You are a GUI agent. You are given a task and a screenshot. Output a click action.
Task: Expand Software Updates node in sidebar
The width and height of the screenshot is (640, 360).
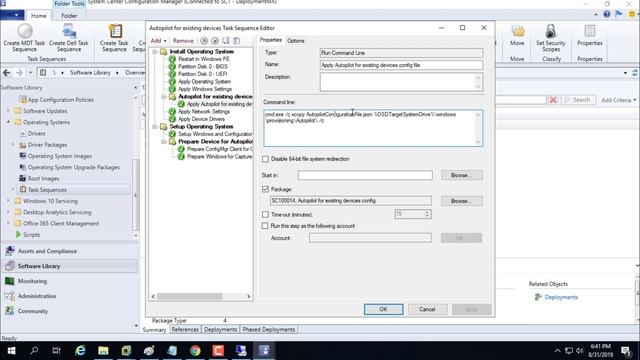pyautogui.click(x=8, y=111)
